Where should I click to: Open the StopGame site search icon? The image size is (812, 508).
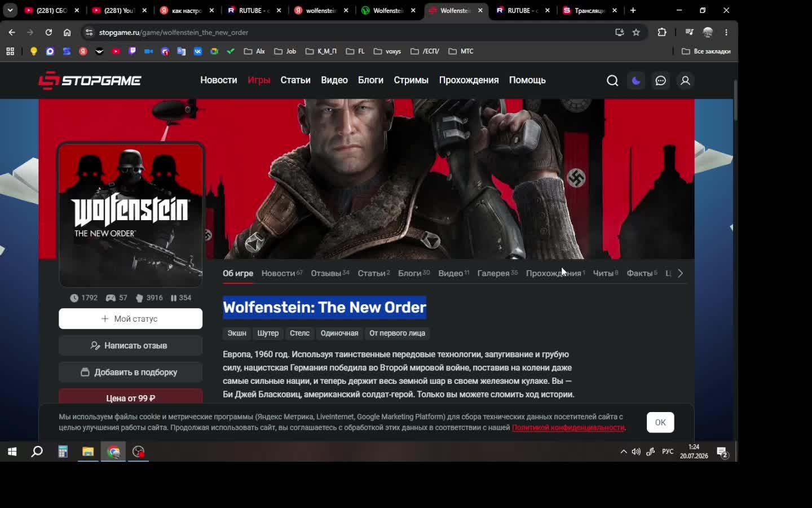[612, 81]
